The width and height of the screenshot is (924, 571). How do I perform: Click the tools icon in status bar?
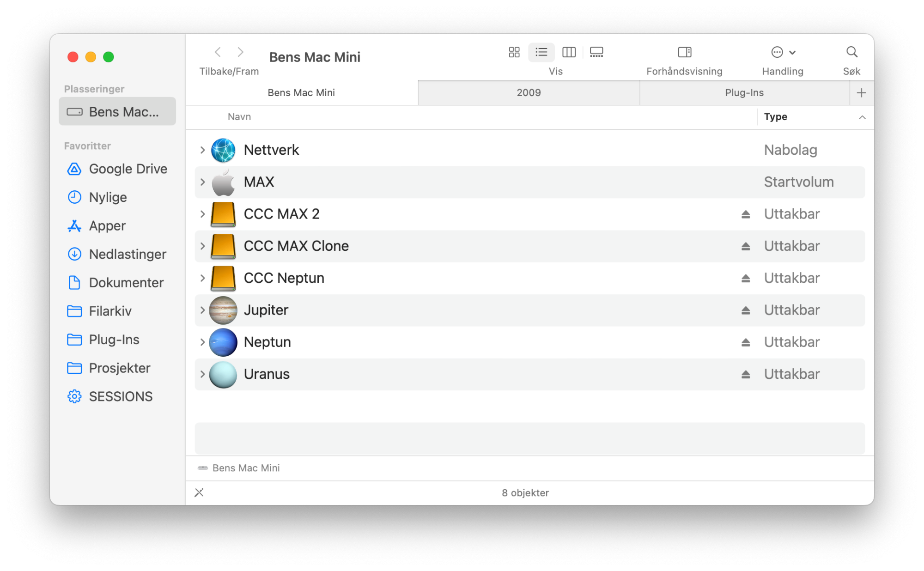pyautogui.click(x=199, y=493)
